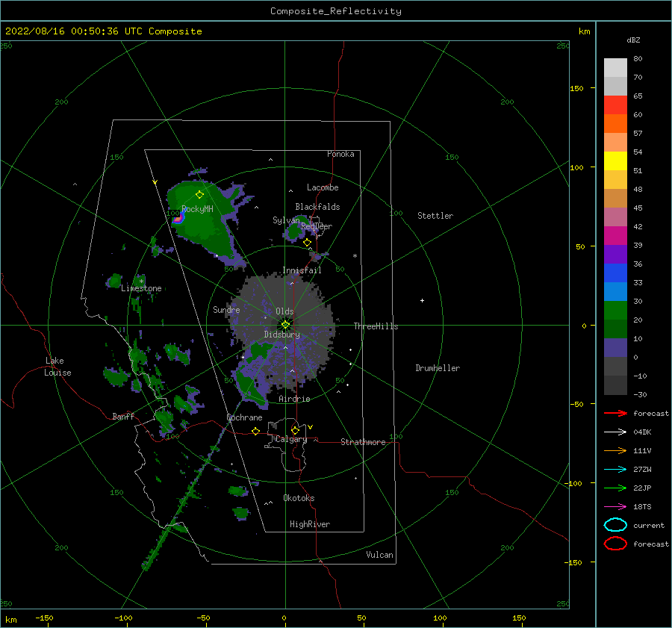
Task: Click the Blackfalds city label
Action: [317, 207]
